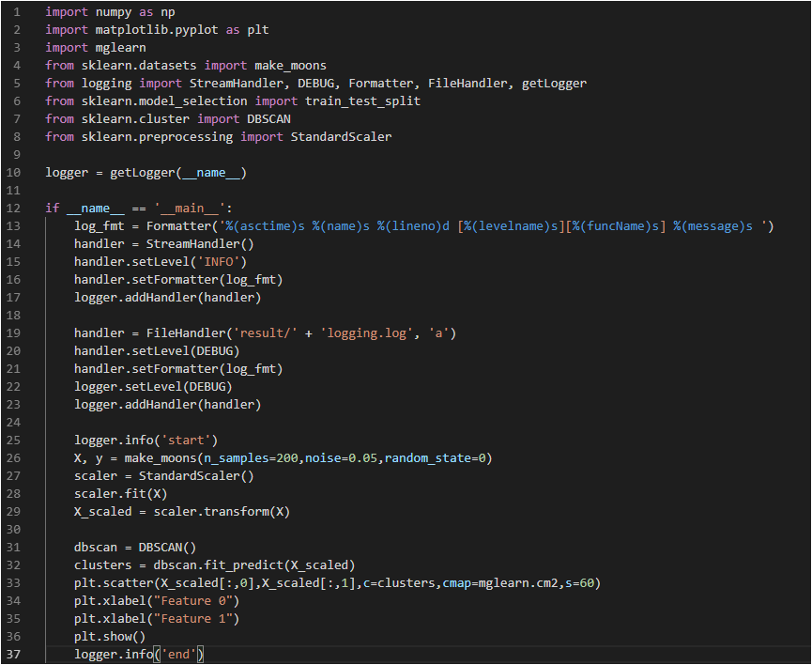The width and height of the screenshot is (812, 665).
Task: Click 'plt.scatter' call on line 33
Action: [114, 583]
